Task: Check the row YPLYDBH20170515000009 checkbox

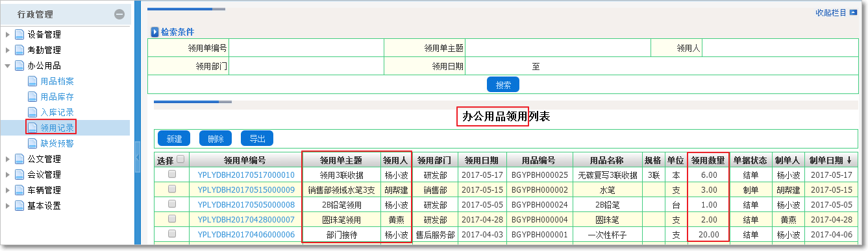Action: point(172,189)
